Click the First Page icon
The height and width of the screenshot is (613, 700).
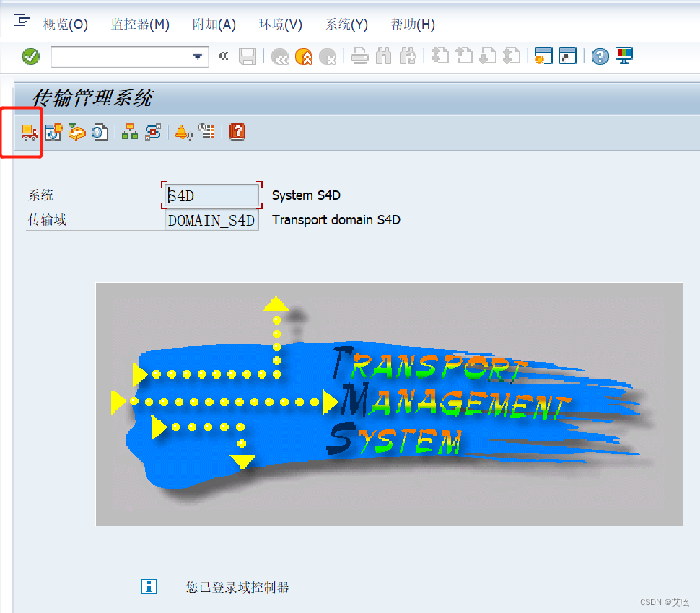(440, 56)
